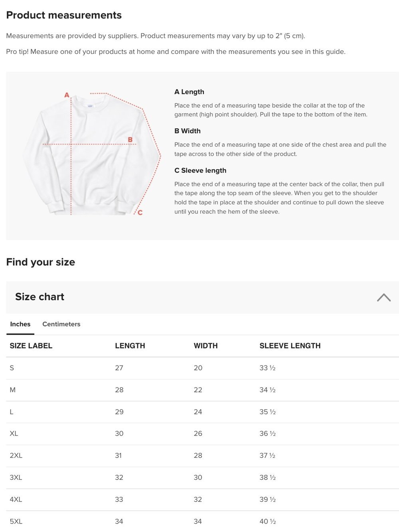Click the sweatshirt measurement diagram image
Image resolution: width=399 pixels, height=532 pixels.
tap(92, 154)
